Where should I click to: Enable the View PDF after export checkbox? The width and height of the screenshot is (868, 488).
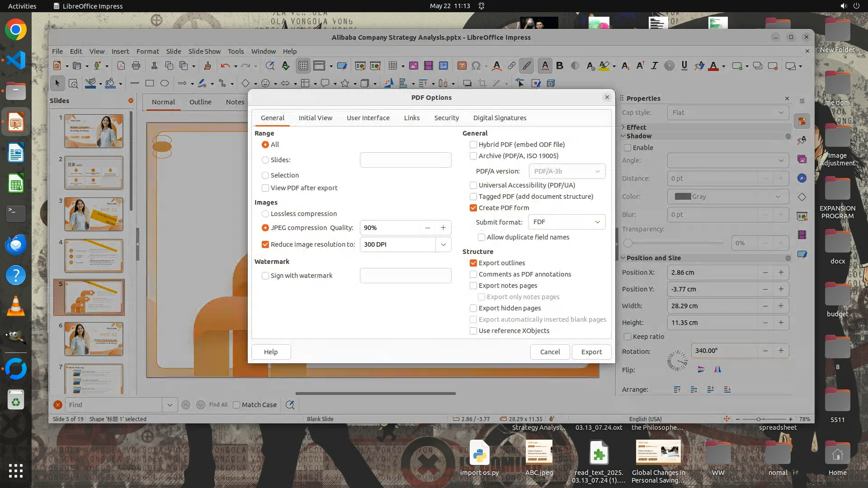(x=265, y=188)
